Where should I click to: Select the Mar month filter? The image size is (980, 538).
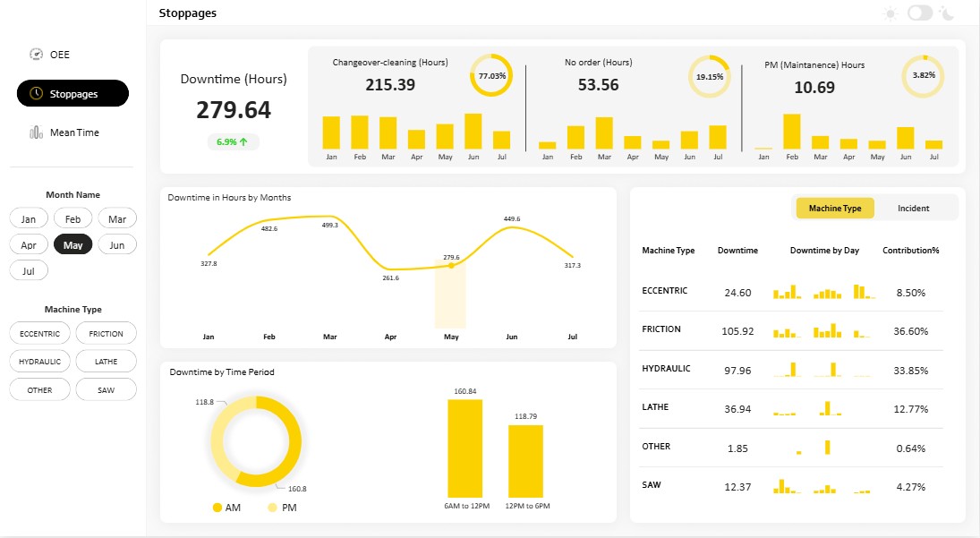(117, 218)
